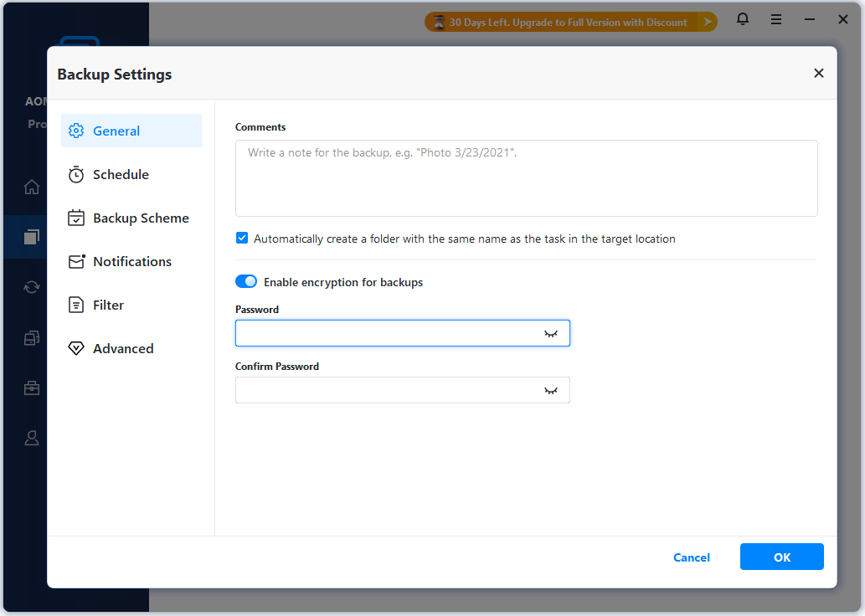865x616 pixels.
Task: Click the Filter document icon
Action: click(x=76, y=305)
